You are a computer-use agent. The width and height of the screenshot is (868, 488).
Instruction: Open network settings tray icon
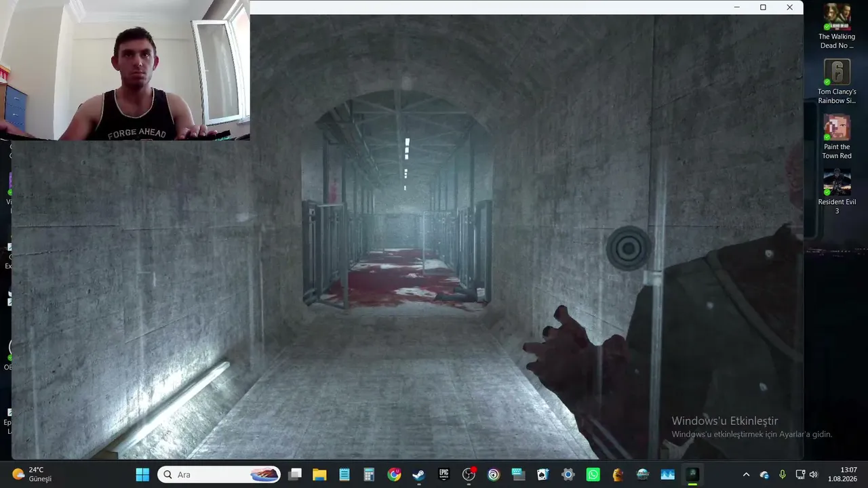point(800,474)
